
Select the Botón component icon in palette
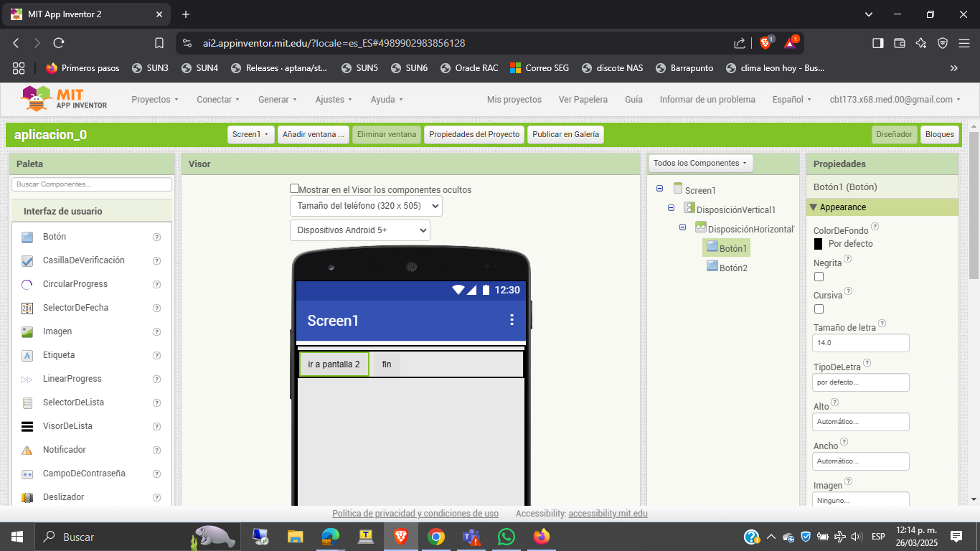[x=27, y=237]
